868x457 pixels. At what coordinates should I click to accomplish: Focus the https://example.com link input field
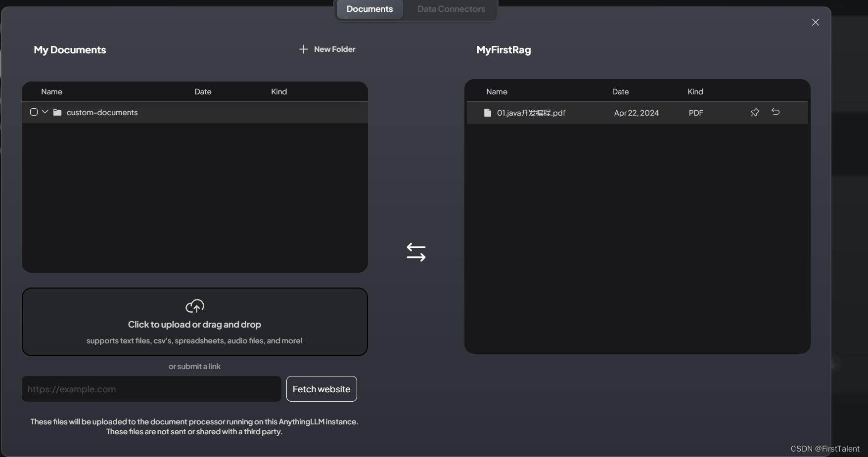click(151, 389)
